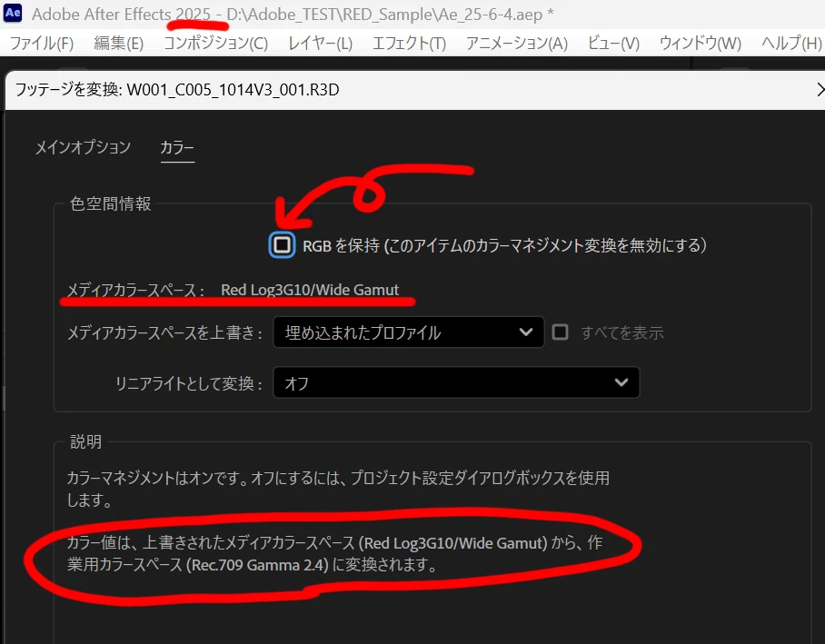
Task: Click the リニアライトとして変換 label
Action: click(188, 383)
